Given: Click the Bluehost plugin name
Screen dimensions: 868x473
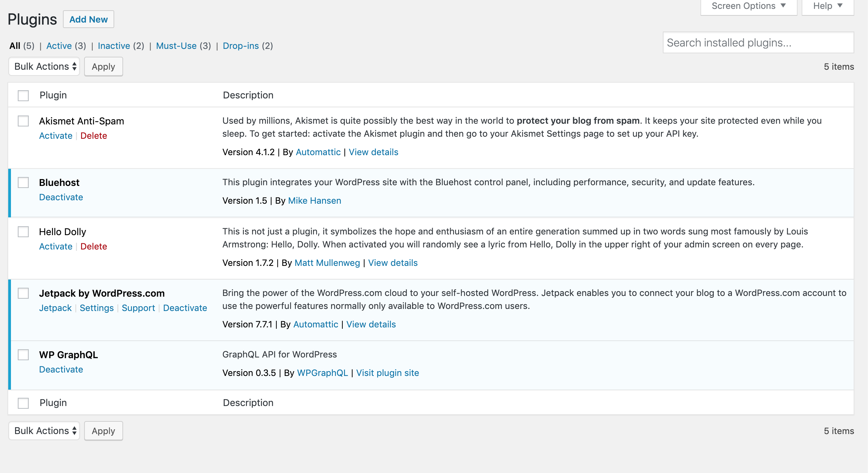Looking at the screenshot, I should 59,183.
